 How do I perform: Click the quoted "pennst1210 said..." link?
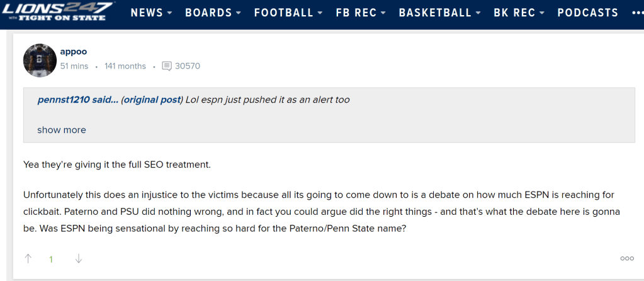click(77, 100)
